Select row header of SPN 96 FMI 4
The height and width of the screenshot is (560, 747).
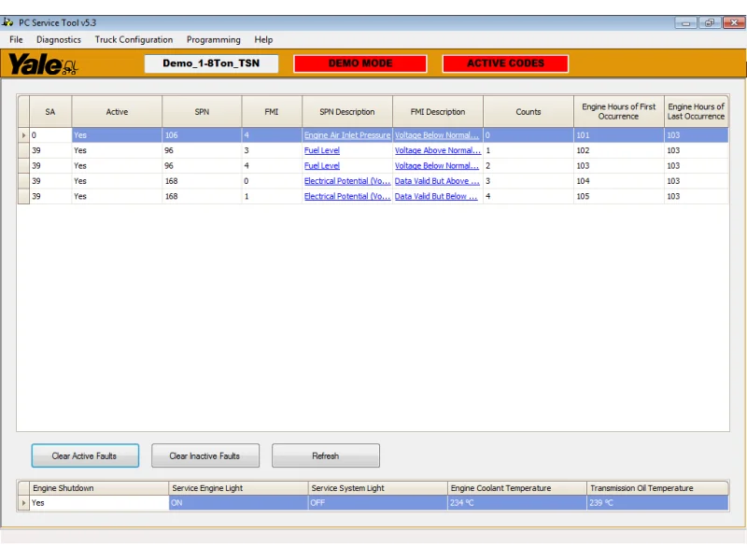coord(23,166)
